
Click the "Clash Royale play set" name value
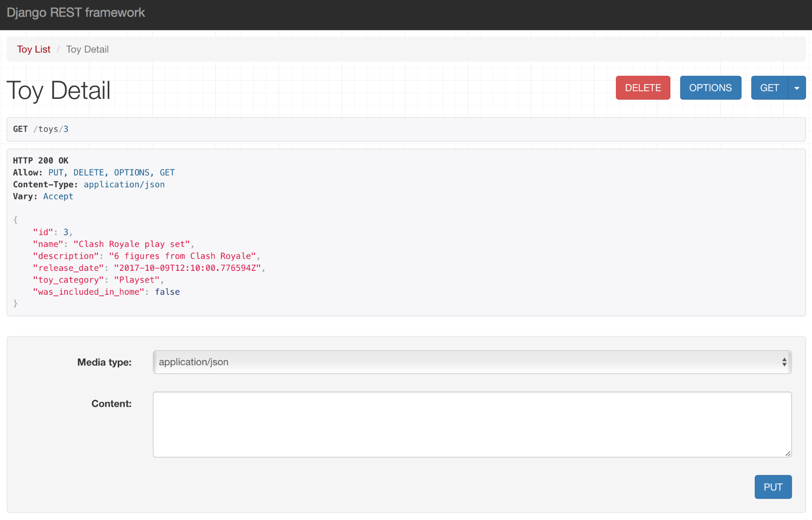click(132, 244)
